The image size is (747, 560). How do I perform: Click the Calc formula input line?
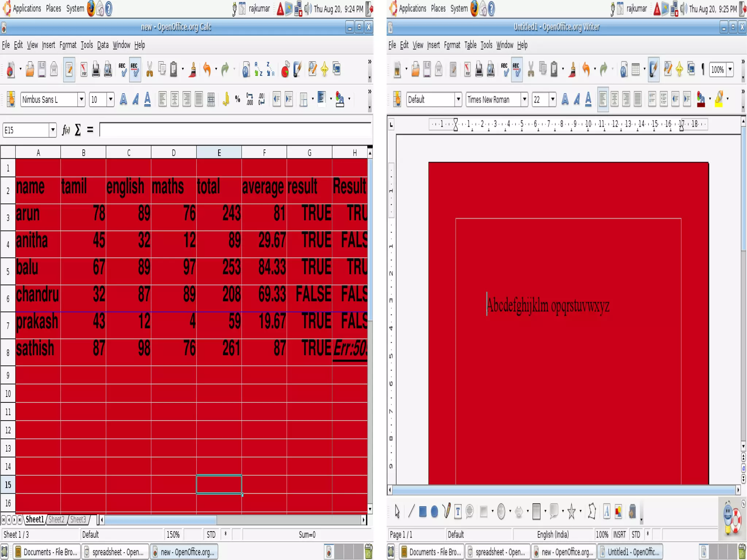pyautogui.click(x=233, y=130)
